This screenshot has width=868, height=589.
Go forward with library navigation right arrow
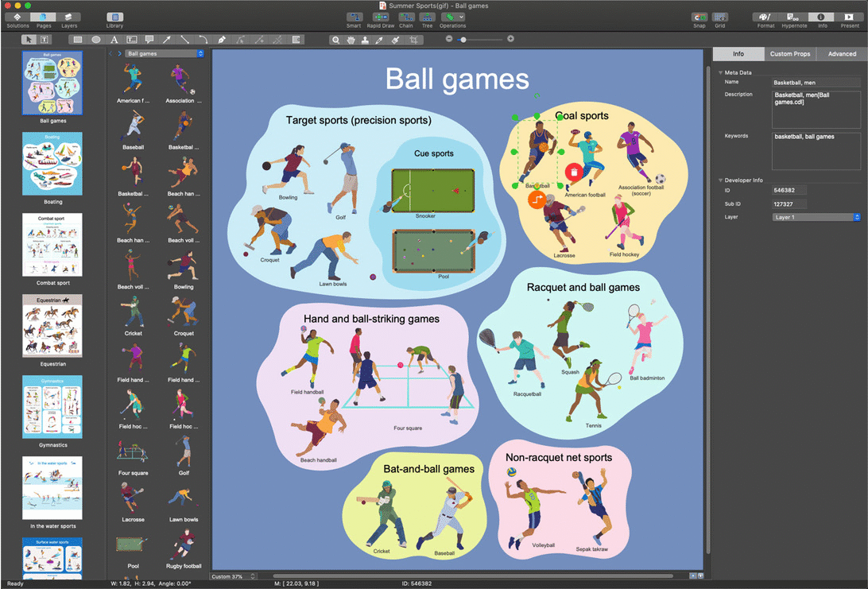tap(119, 54)
